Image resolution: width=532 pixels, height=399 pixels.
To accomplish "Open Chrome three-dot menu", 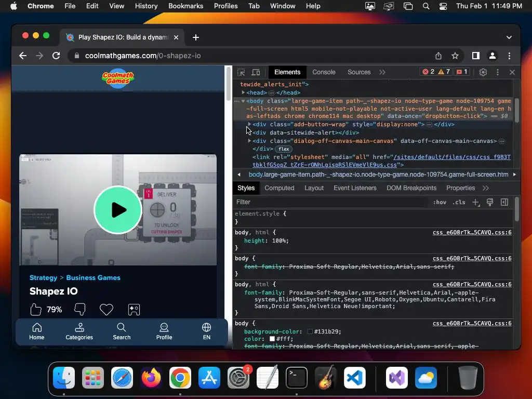I will (509, 56).
